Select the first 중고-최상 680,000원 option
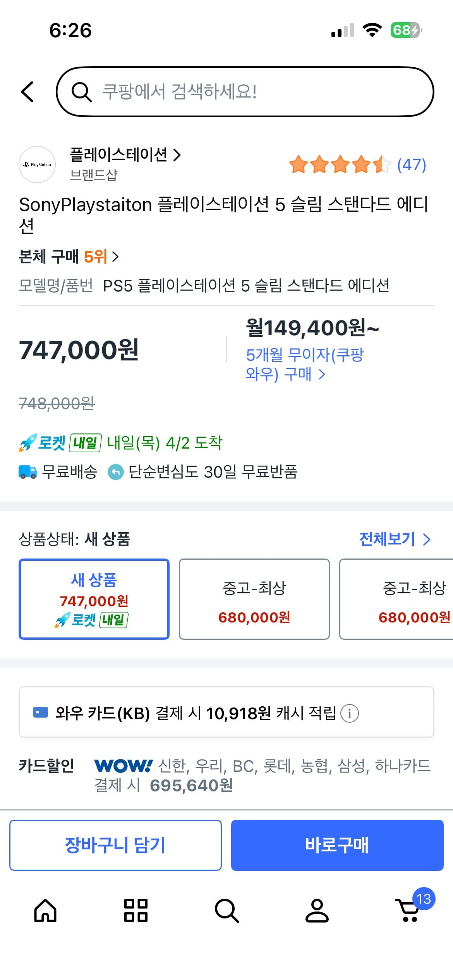 click(254, 599)
